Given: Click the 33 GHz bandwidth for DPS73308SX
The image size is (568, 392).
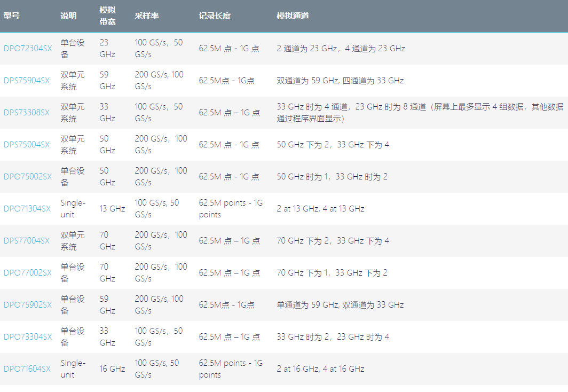Looking at the screenshot, I should [x=108, y=113].
